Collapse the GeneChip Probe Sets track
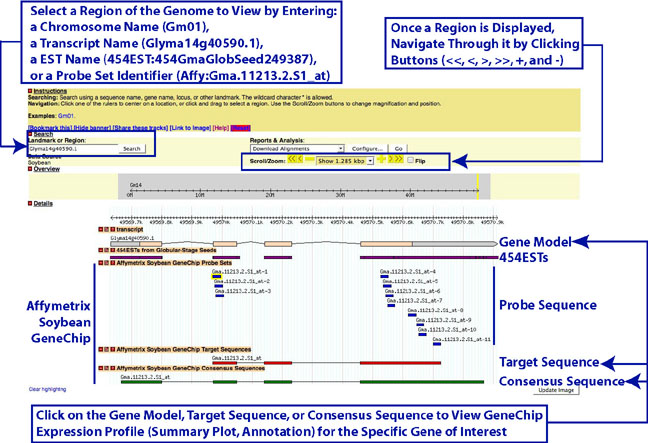 pyautogui.click(x=100, y=263)
